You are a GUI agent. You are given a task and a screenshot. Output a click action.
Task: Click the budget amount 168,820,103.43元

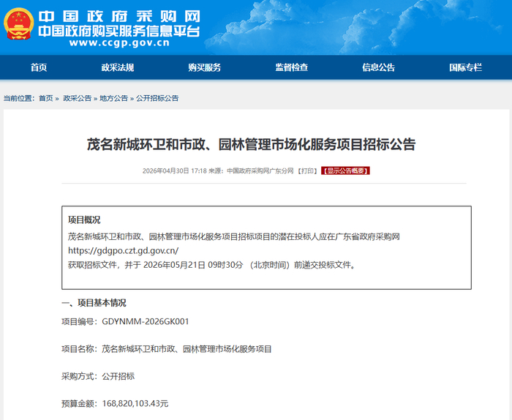point(135,404)
